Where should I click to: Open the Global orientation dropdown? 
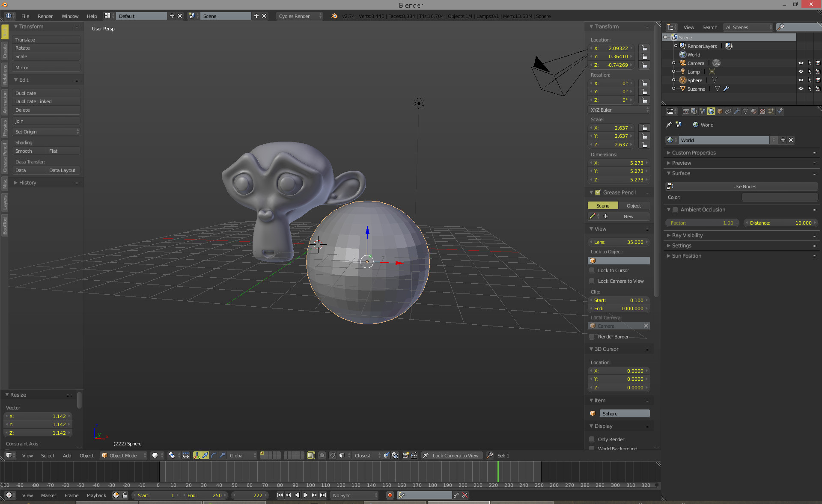coord(242,455)
